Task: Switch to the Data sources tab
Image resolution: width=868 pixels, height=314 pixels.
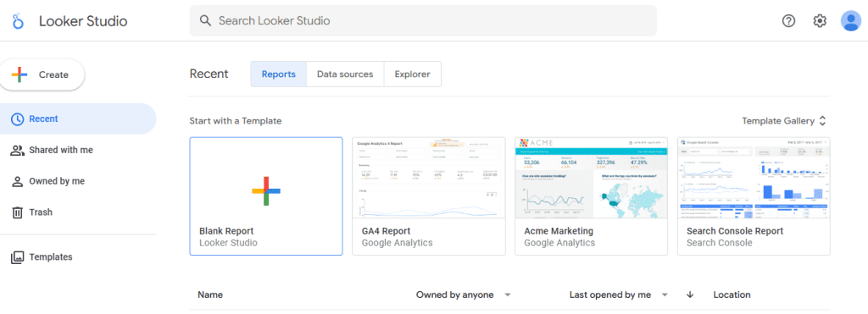Action: tap(345, 74)
